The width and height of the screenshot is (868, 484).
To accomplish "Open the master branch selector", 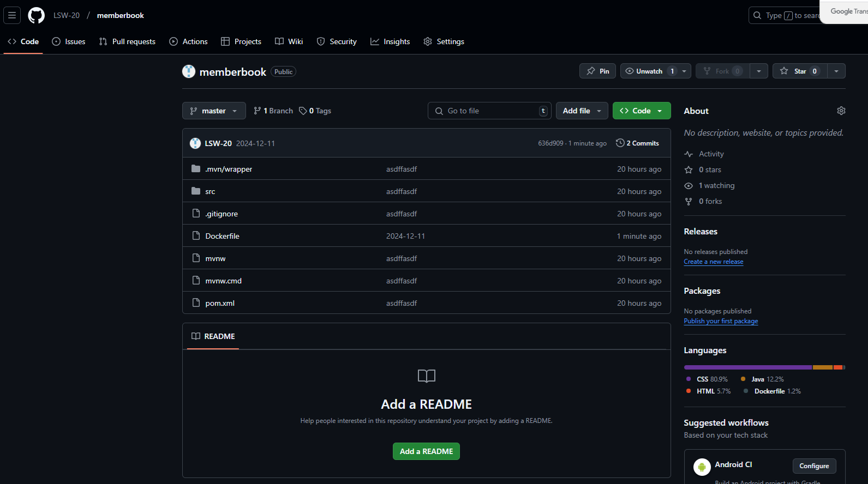I will tap(214, 111).
